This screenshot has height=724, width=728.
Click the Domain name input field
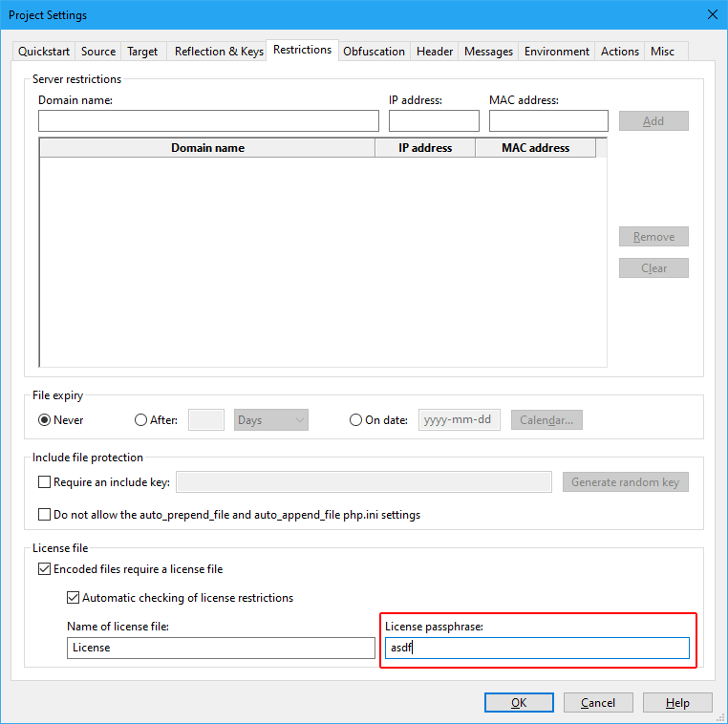tap(208, 121)
